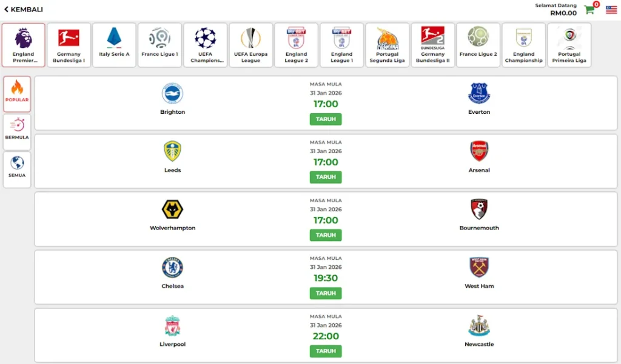The height and width of the screenshot is (364, 621).
Task: Click the Liverpool club badge
Action: (172, 325)
